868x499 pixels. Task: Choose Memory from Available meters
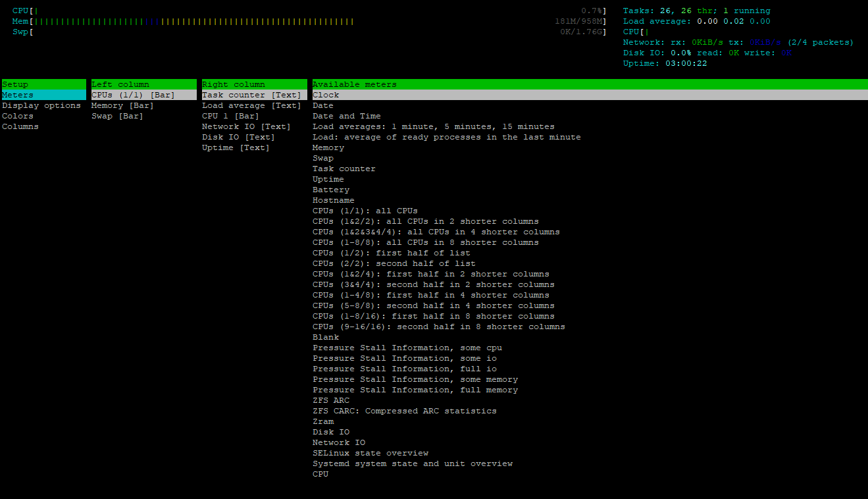point(328,147)
